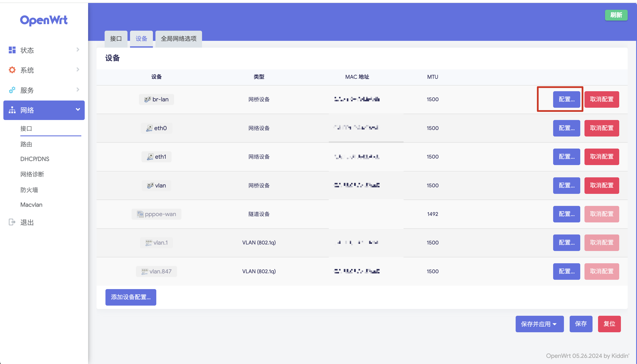The image size is (637, 364).
Task: Expand the 系统 menu chevron
Action: [78, 69]
